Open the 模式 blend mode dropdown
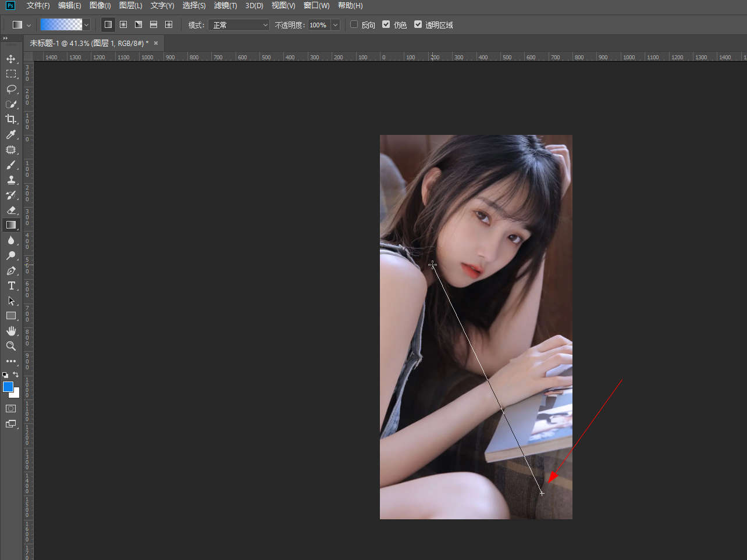 [239, 25]
